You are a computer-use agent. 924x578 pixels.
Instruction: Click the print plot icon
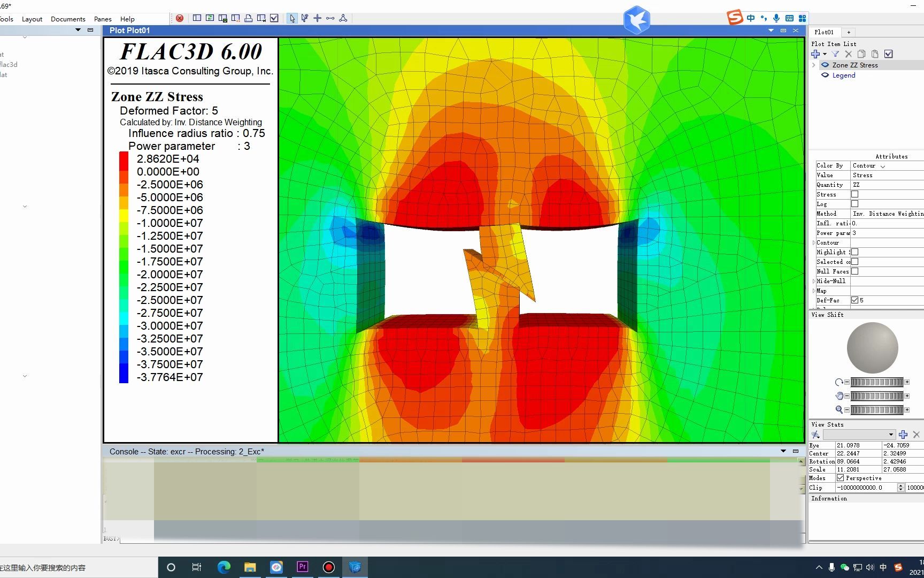[248, 18]
